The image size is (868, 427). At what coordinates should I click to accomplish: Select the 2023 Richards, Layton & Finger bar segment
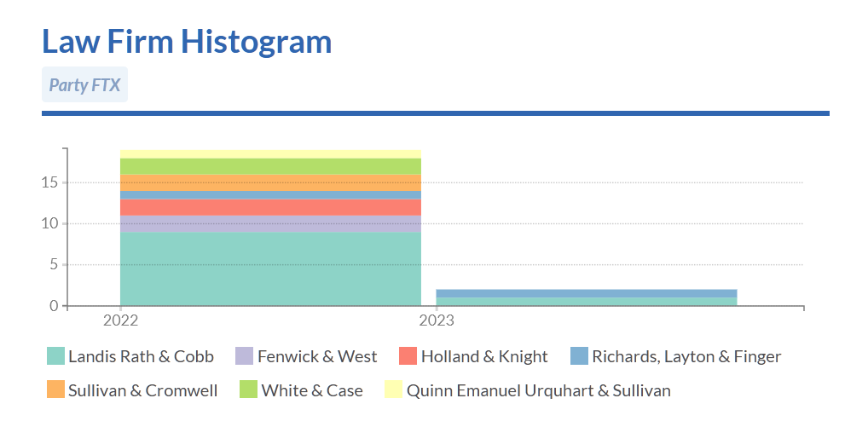586,293
